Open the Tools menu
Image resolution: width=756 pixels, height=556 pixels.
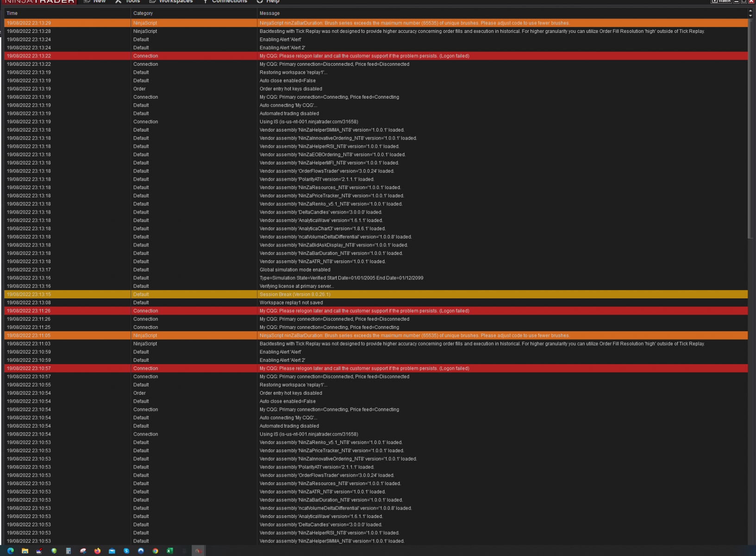point(128,1)
